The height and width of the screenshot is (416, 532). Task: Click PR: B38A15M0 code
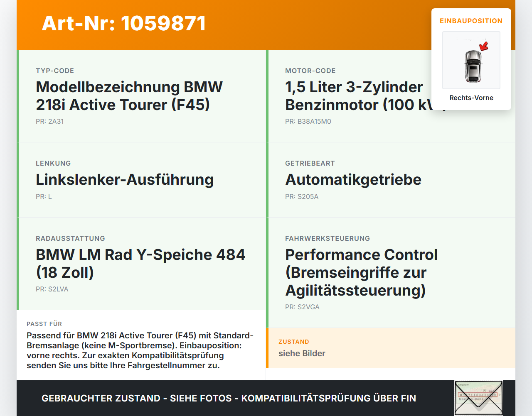click(x=308, y=121)
